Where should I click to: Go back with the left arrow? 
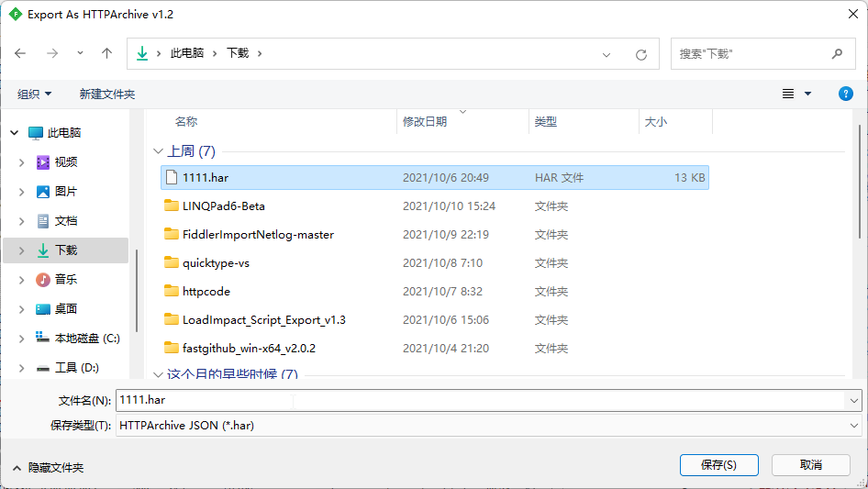point(20,53)
